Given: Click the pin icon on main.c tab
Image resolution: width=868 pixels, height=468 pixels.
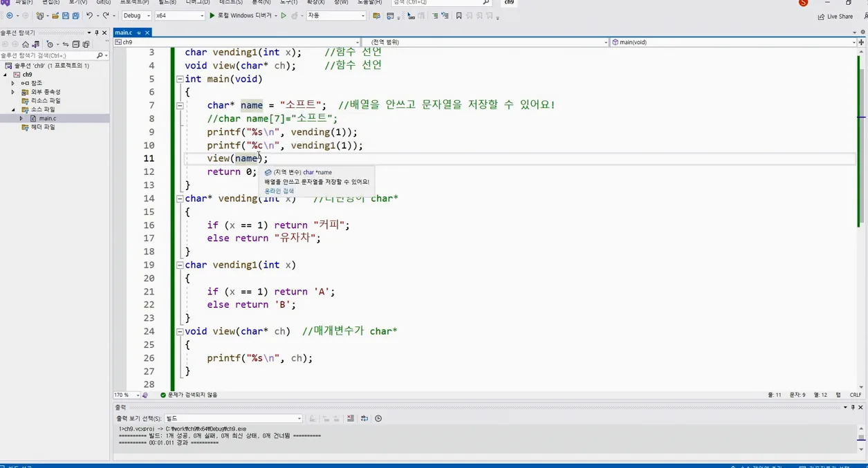Looking at the screenshot, I should click(x=139, y=32).
